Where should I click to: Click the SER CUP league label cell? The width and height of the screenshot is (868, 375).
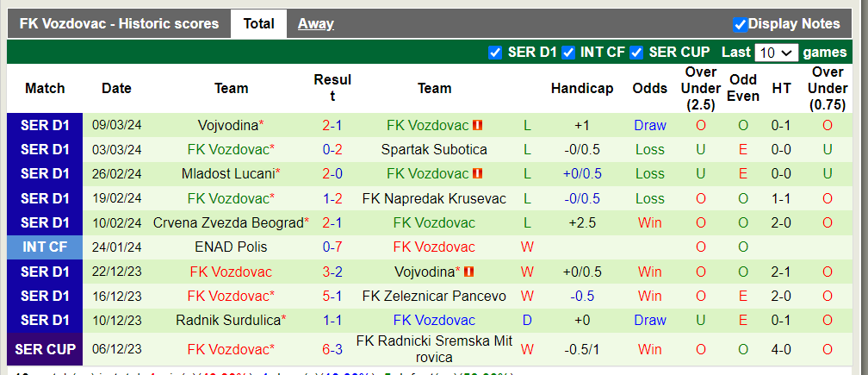[45, 350]
